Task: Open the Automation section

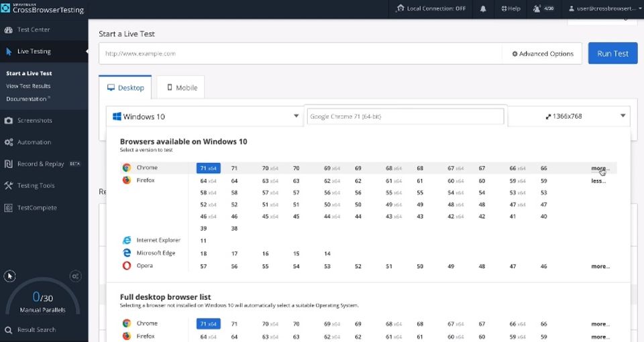Action: tap(34, 142)
